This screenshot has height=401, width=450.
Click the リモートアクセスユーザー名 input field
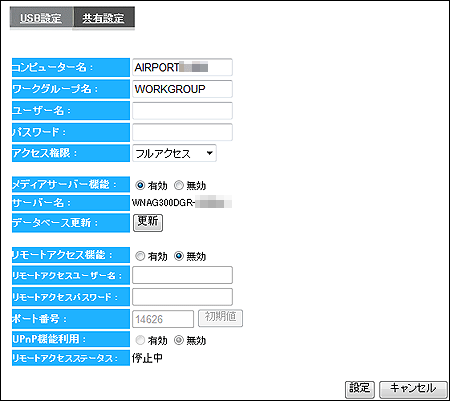[x=182, y=275]
